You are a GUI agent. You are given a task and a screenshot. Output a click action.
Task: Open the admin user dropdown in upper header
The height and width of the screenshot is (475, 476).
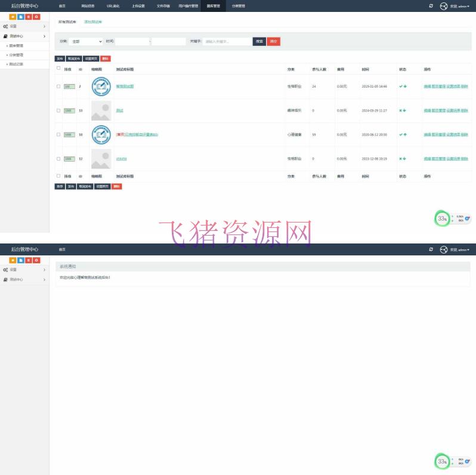pyautogui.click(x=460, y=6)
